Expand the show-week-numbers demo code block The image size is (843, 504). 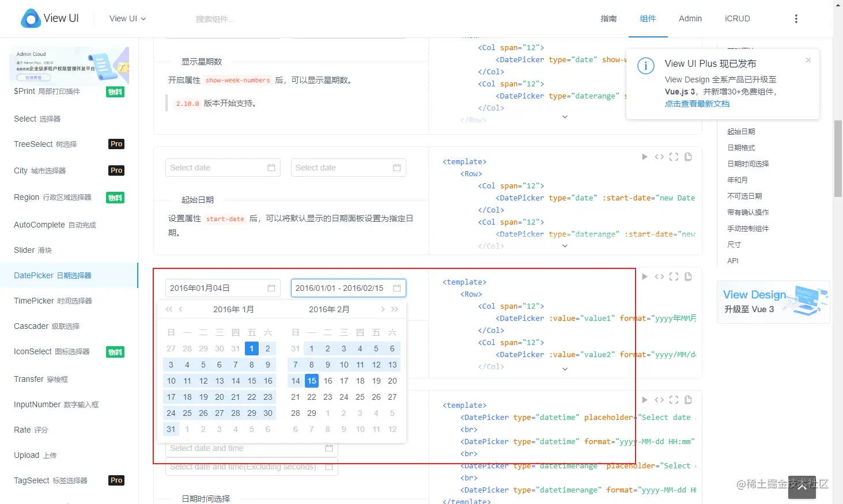click(565, 117)
